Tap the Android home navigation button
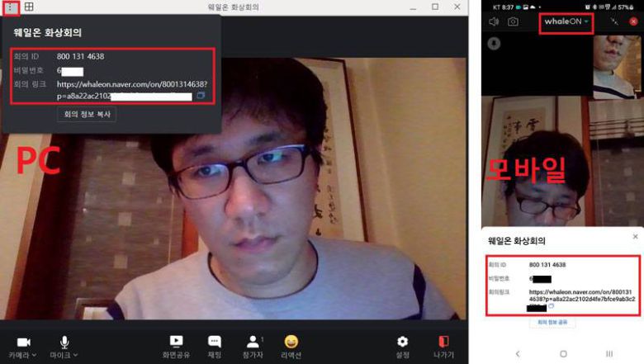The image size is (644, 364). tap(563, 353)
